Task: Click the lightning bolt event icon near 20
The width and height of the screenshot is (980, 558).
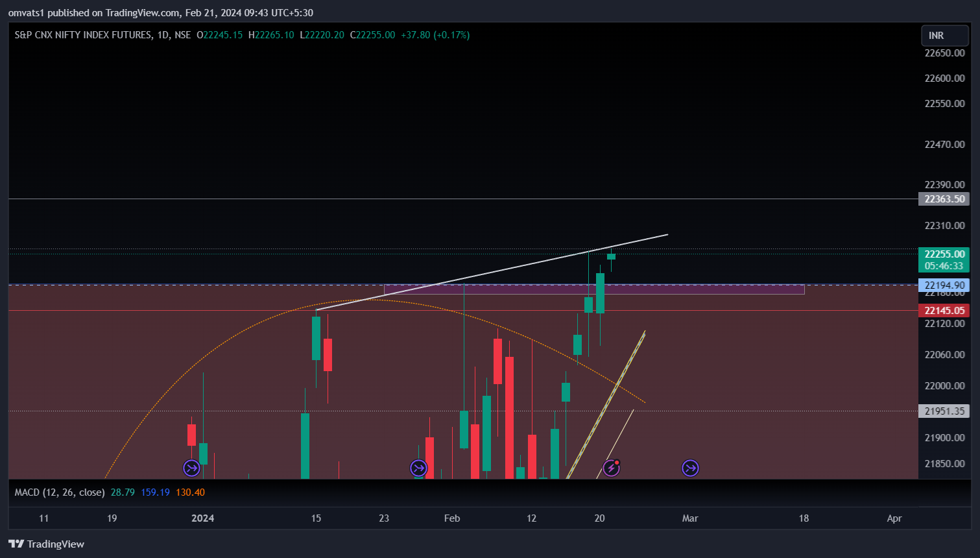Action: tap(612, 468)
